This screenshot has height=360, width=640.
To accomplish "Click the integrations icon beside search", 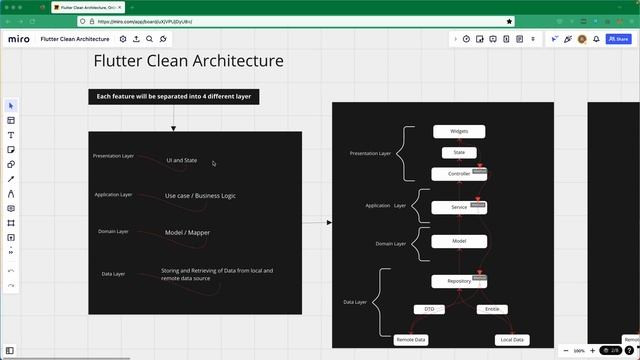I will 163,39.
